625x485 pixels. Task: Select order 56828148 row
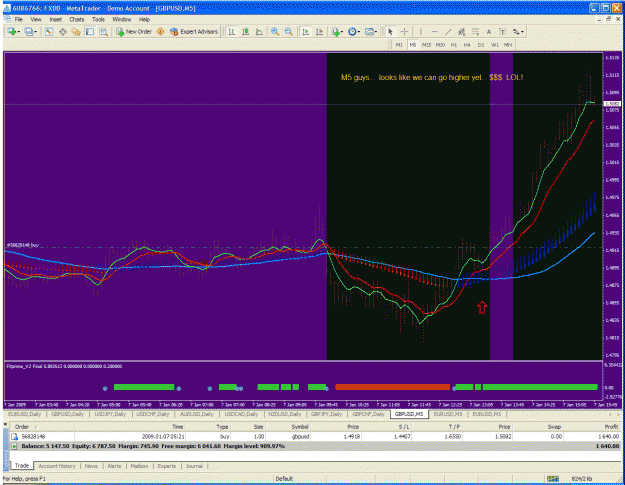tap(315, 436)
